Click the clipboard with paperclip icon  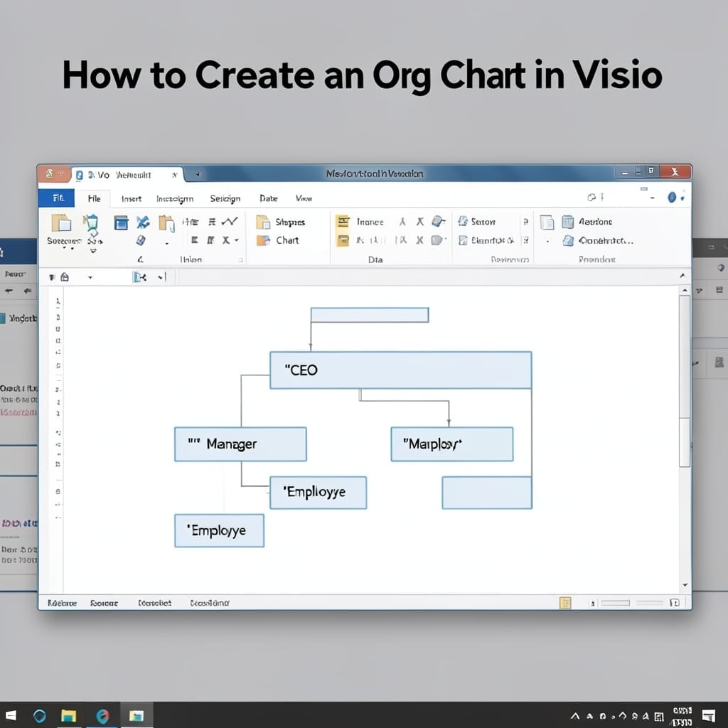coord(166,223)
